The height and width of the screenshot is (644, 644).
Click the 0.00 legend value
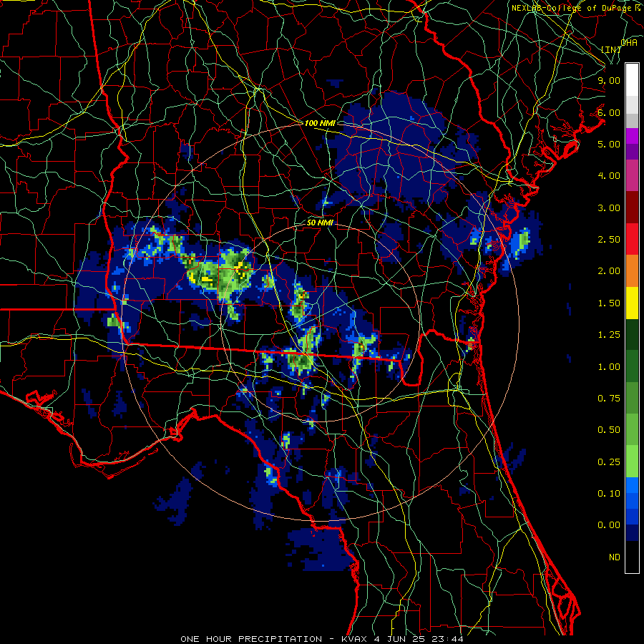pyautogui.click(x=609, y=525)
